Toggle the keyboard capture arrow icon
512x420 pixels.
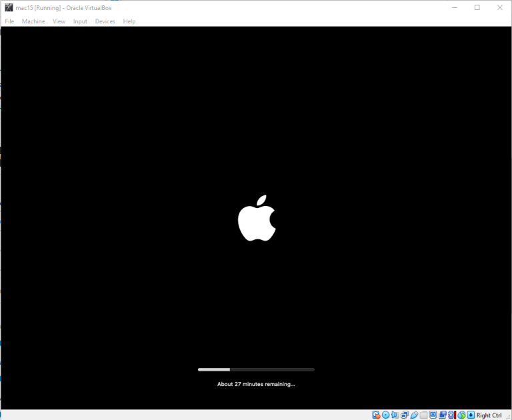tap(471, 415)
